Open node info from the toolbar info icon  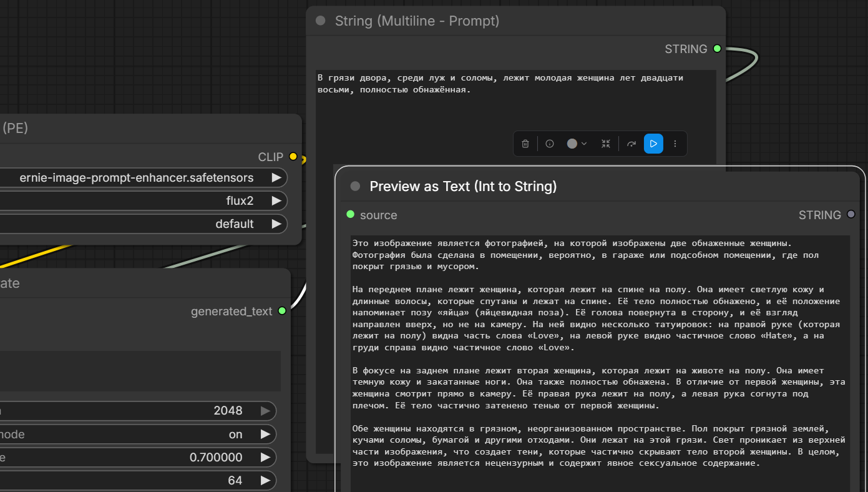[x=550, y=144]
